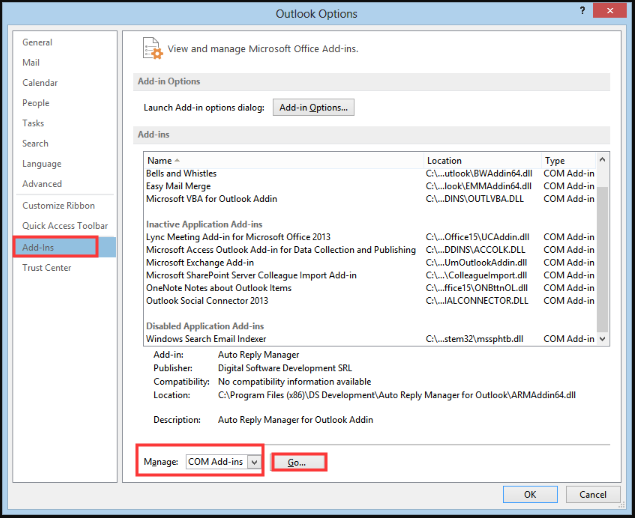Select Microsoft VBA for Outlook Addin
The height and width of the screenshot is (518, 635).
tap(370, 199)
